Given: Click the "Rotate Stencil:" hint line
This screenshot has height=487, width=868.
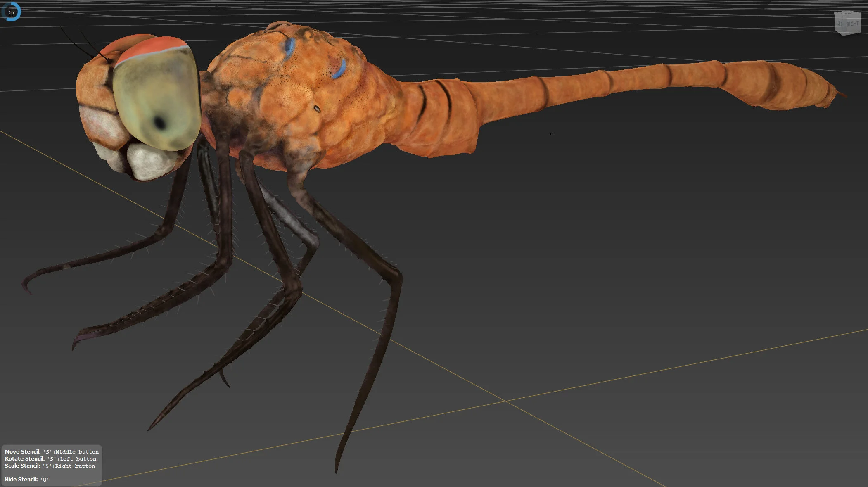Looking at the screenshot, I should pyautogui.click(x=50, y=458).
